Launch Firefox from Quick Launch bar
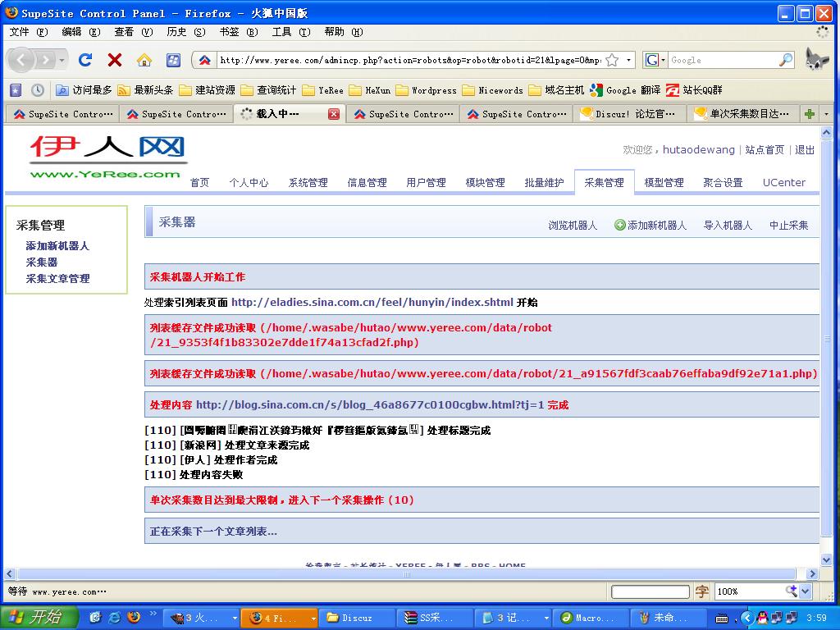This screenshot has height=630, width=840. coord(134,617)
